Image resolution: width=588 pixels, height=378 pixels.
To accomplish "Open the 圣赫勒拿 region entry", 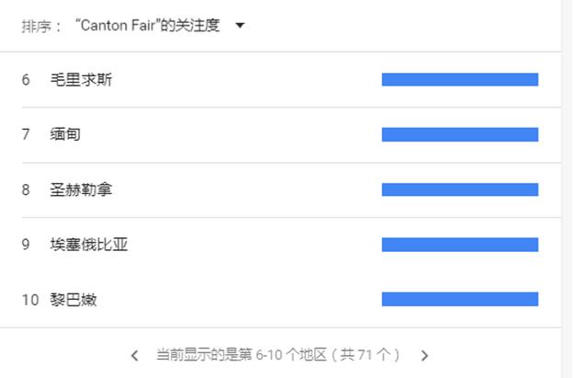I will pos(82,189).
